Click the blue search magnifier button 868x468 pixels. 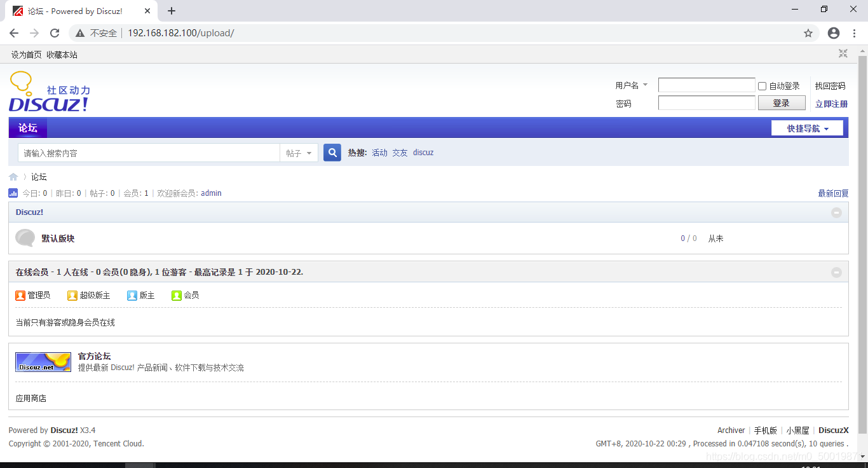[x=332, y=153]
